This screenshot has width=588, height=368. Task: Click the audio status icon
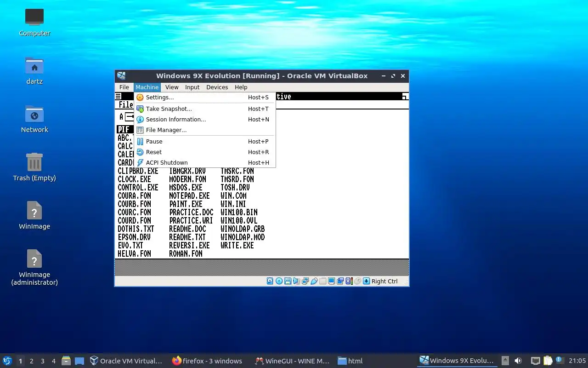[296, 281]
